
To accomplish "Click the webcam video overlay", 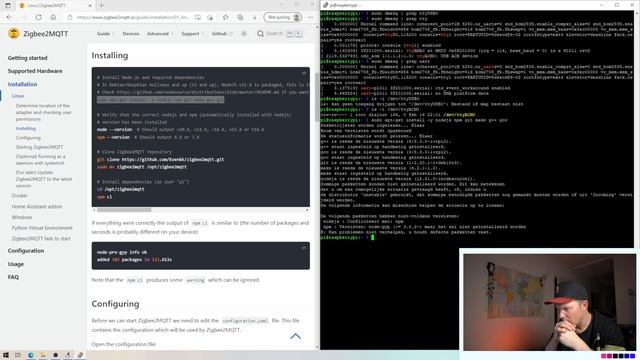I will pos(549,302).
